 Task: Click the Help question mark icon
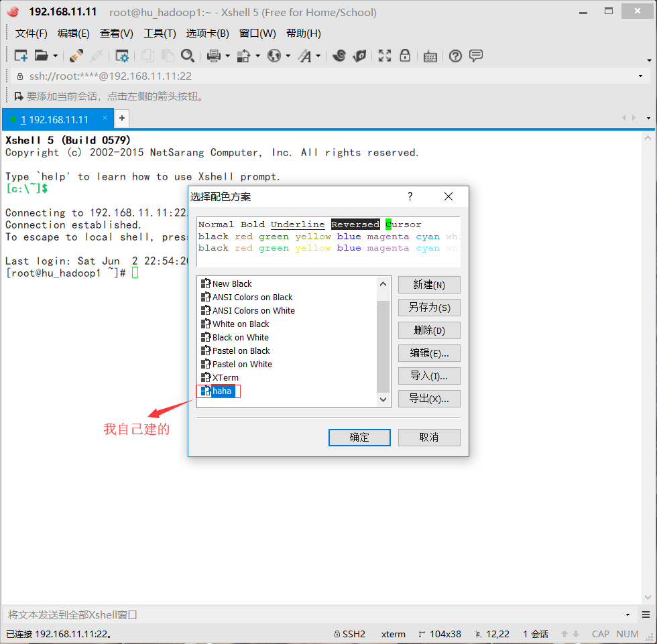pyautogui.click(x=455, y=56)
